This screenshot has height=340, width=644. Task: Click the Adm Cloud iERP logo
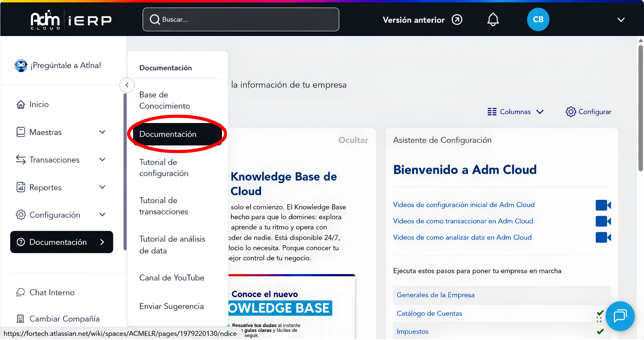71,20
